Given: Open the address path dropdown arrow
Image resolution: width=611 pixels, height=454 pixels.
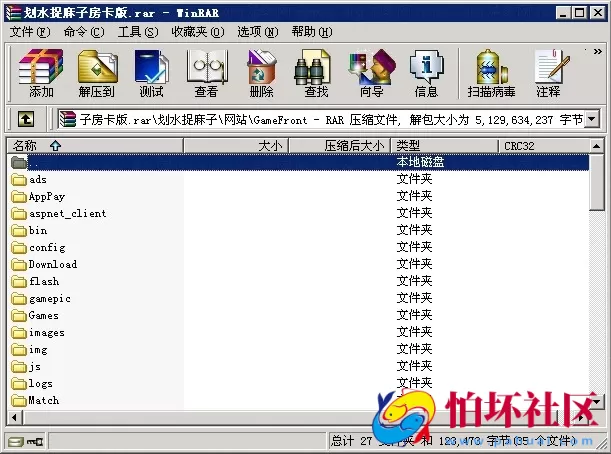Looking at the screenshot, I should 592,119.
